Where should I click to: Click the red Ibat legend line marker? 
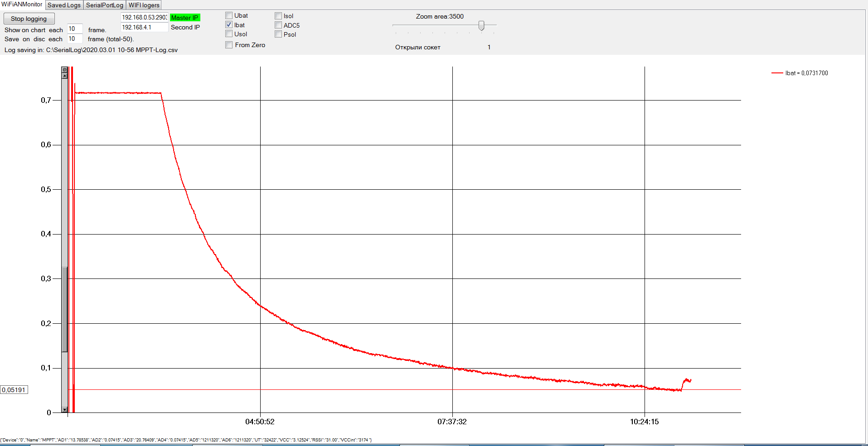tap(777, 73)
